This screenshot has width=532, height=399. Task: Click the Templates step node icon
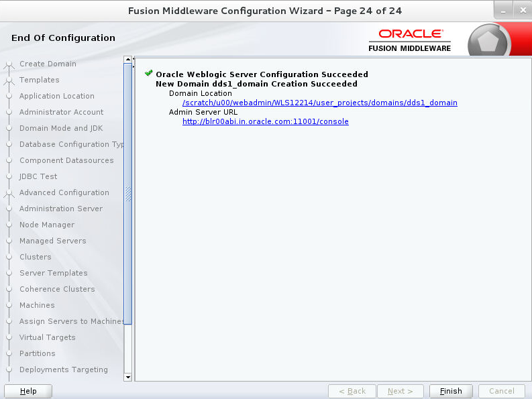pyautogui.click(x=9, y=80)
